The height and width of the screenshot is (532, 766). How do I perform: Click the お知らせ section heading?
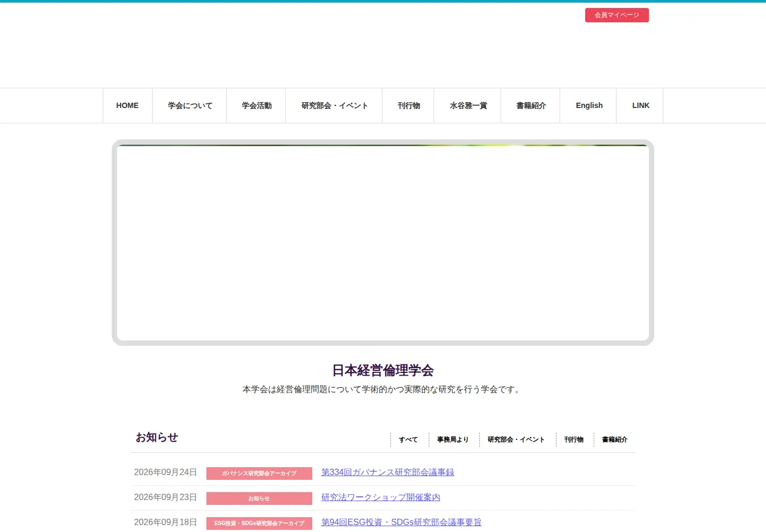[x=157, y=437]
